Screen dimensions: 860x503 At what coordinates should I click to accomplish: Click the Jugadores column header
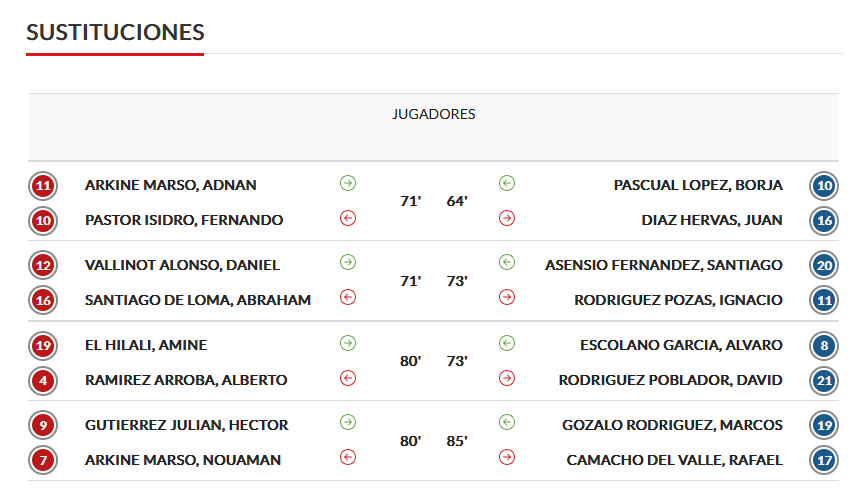click(x=433, y=114)
